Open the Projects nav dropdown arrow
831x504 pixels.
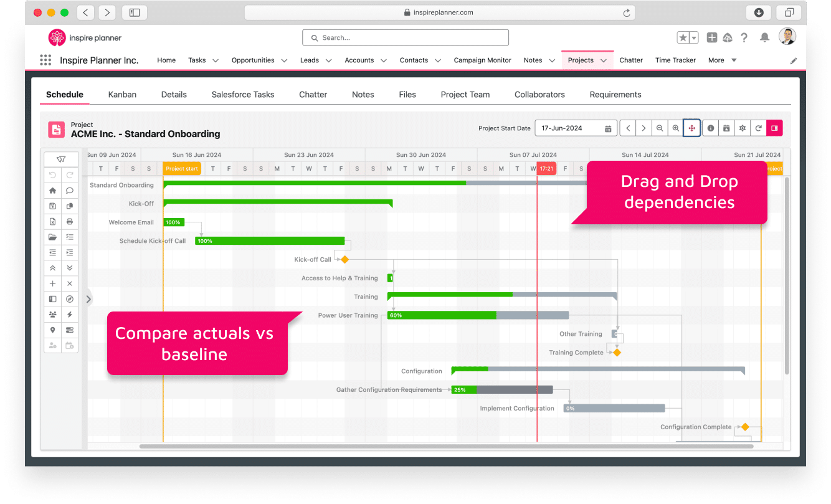click(603, 60)
